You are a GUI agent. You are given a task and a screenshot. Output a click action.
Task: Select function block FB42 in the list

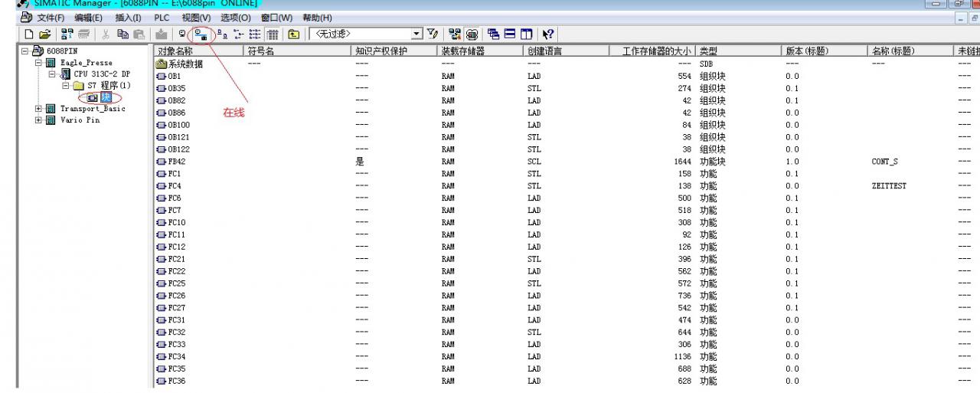coord(172,162)
